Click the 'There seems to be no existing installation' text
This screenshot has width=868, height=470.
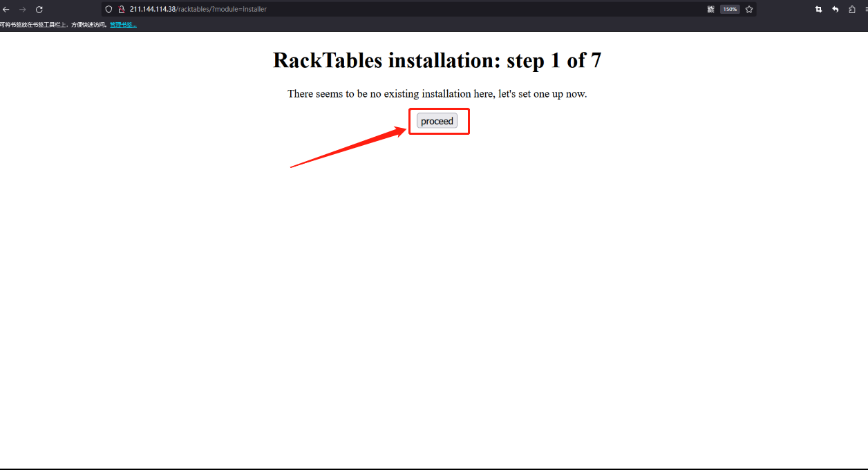(437, 94)
